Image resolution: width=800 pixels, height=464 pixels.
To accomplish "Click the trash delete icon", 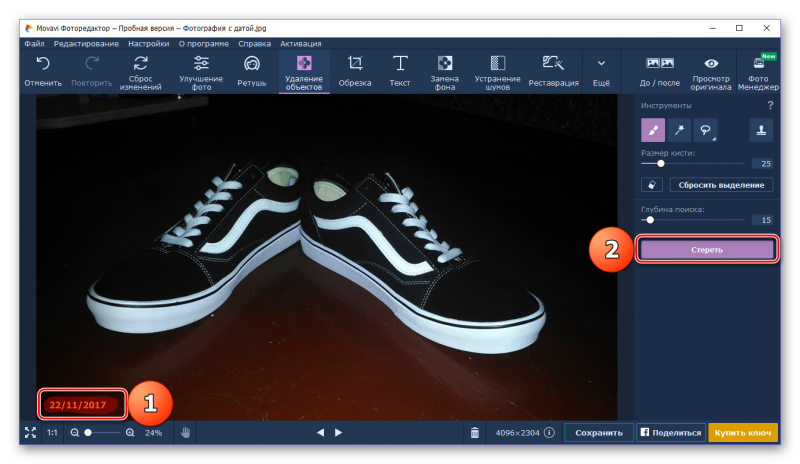I will 474,433.
